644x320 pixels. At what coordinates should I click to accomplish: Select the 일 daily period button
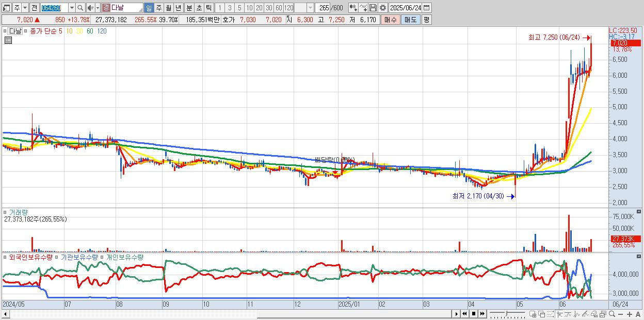(149, 8)
